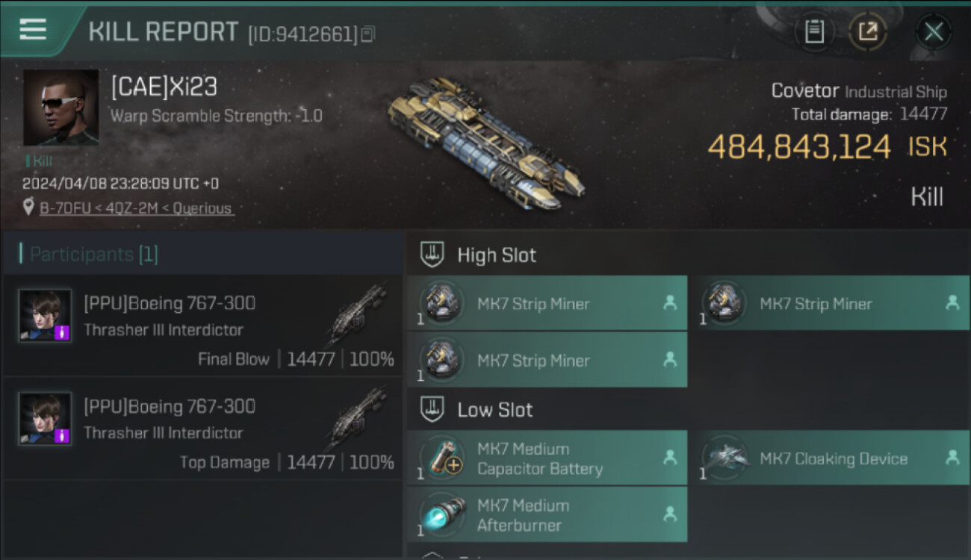971x560 pixels.
Task: Click the victim Xi23 portrait
Action: click(x=61, y=108)
